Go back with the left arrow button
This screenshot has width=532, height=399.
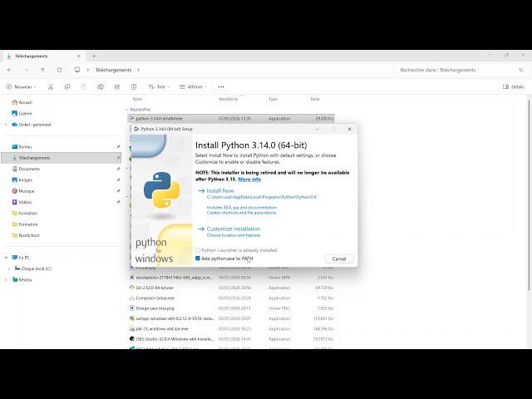(9, 70)
